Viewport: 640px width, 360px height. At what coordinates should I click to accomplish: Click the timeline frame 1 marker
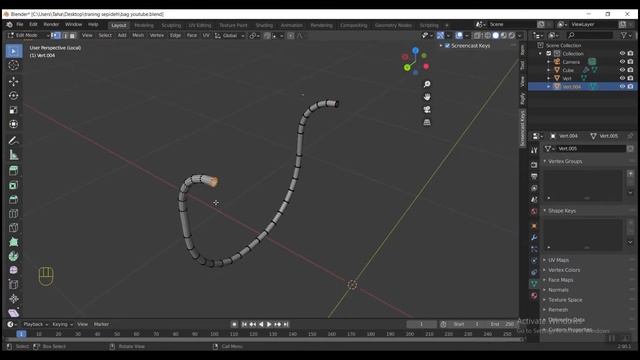click(21, 334)
